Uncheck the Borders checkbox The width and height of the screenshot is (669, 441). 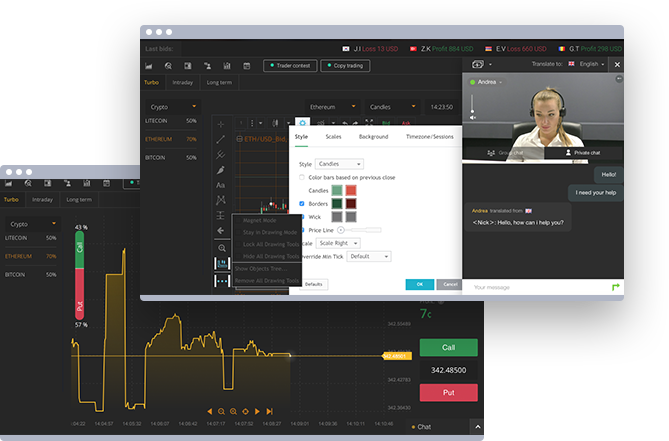(x=302, y=203)
